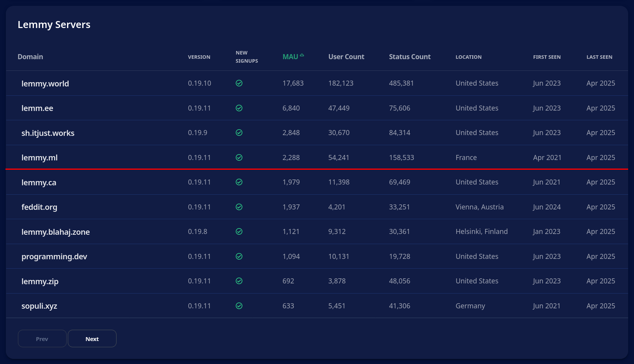
Task: Click the first seen date Apr 2021
Action: coord(547,158)
